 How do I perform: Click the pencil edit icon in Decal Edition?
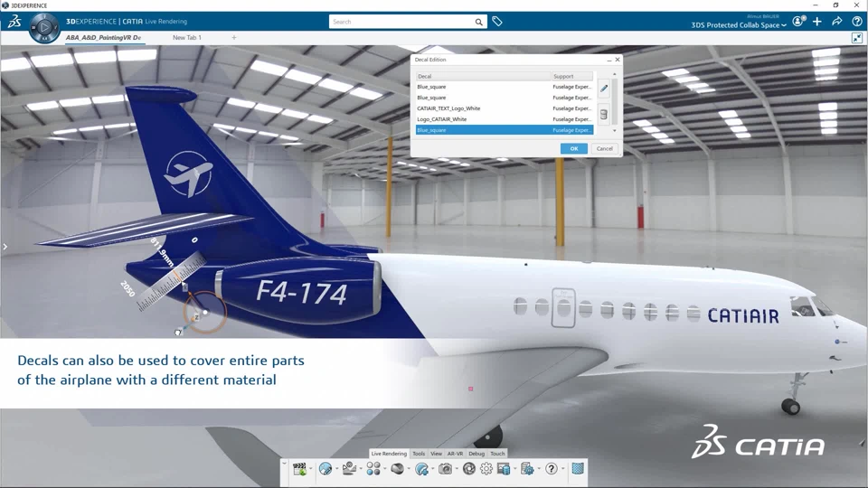coord(604,88)
